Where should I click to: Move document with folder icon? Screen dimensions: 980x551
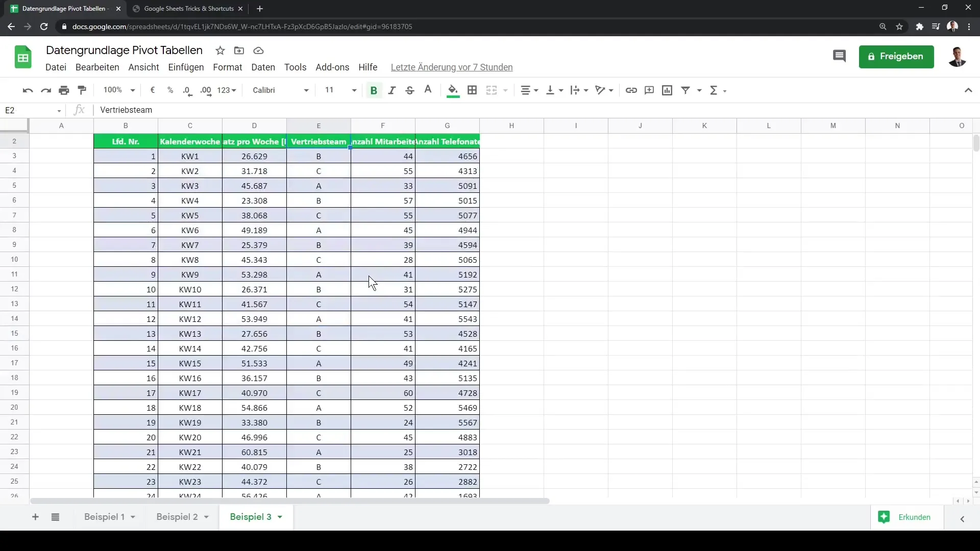click(239, 51)
